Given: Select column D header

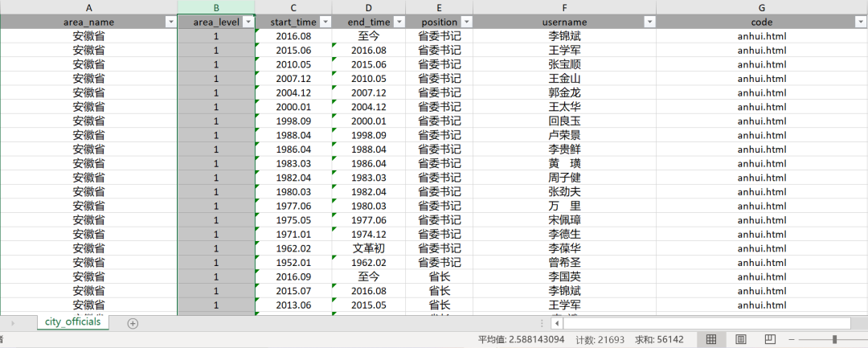Looking at the screenshot, I should 369,7.
